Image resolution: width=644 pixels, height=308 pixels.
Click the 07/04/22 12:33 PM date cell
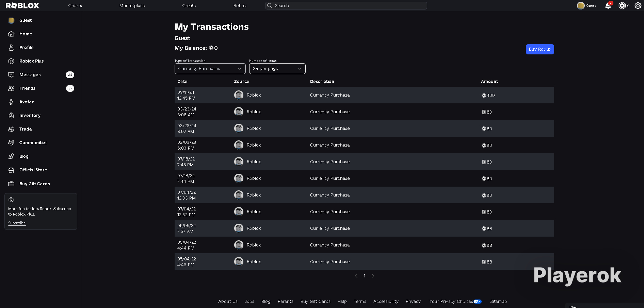tap(187, 195)
